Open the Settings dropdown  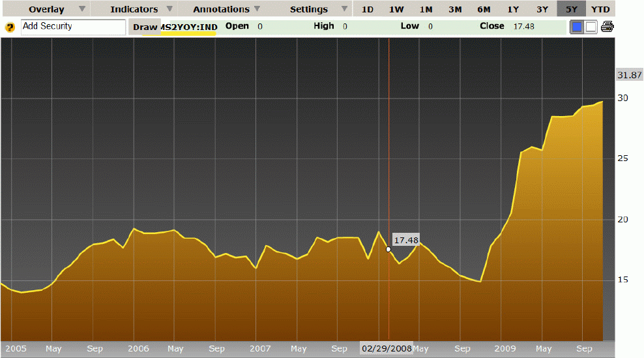tap(317, 9)
